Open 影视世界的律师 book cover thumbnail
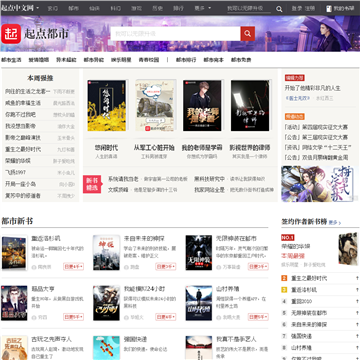This screenshot has height=360, width=360. 250,105
